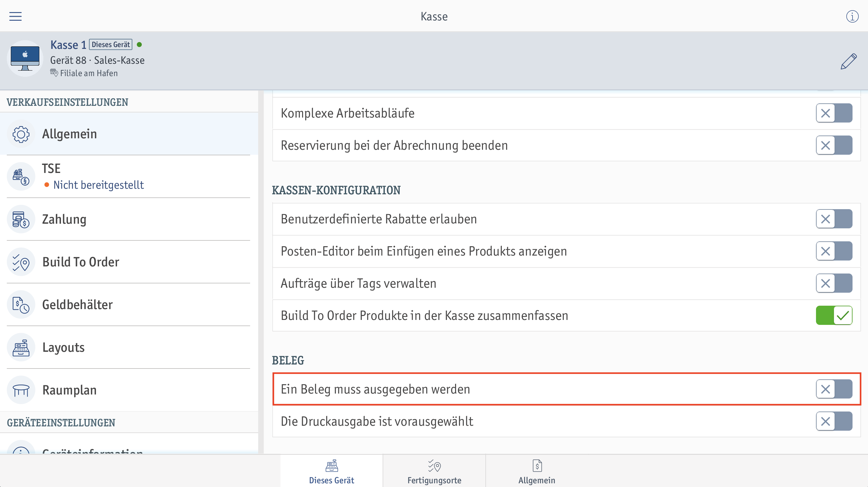Click the Kasse page title
Viewport: 868px width, 487px height.
pos(434,16)
